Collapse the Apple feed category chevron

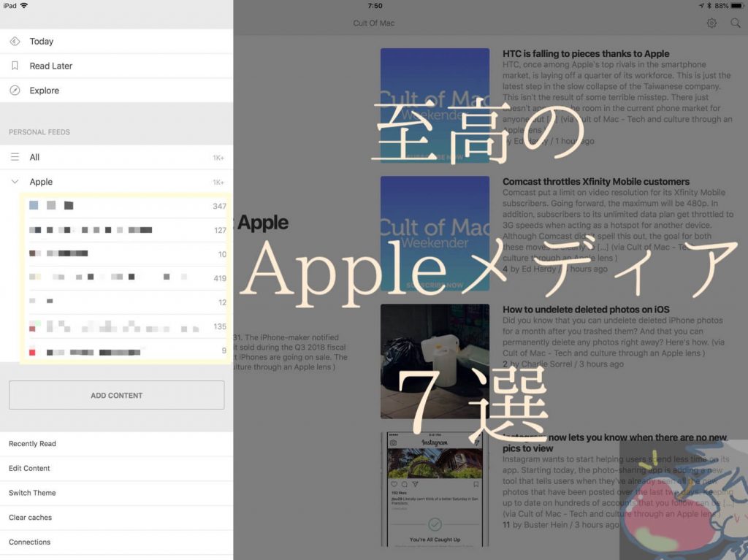point(15,182)
